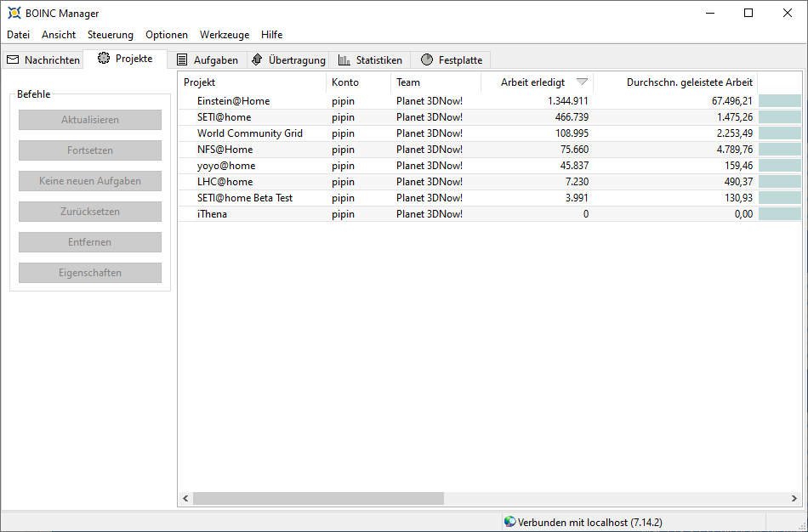Select the SETI@home project row
The width and height of the screenshot is (808, 532).
(x=490, y=117)
